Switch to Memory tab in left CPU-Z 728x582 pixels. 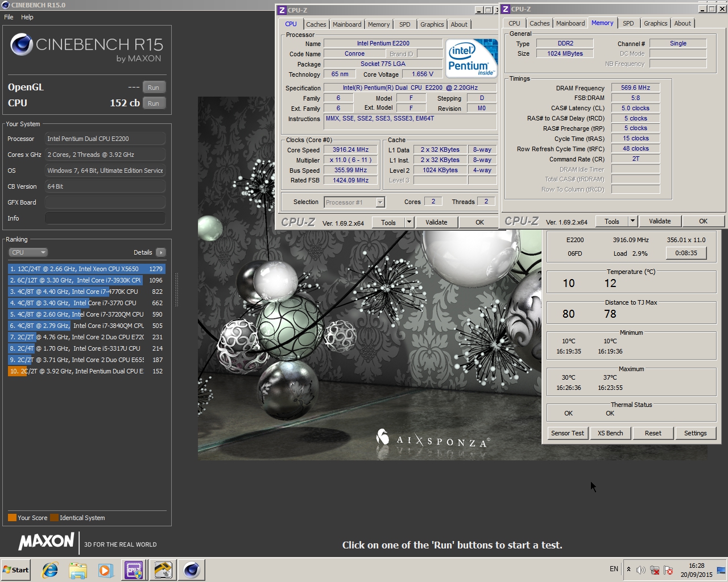(x=379, y=24)
